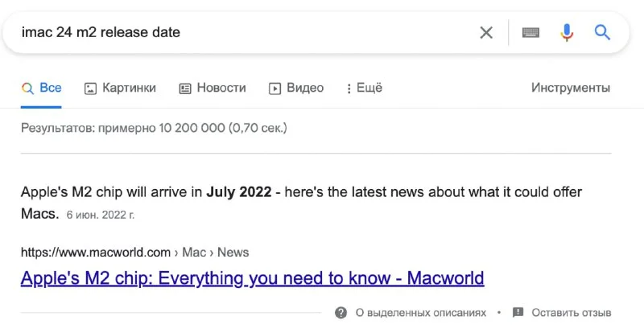644x333 pixels.
Task: Open the О выделенных описаниях link text
Action: coord(421,312)
